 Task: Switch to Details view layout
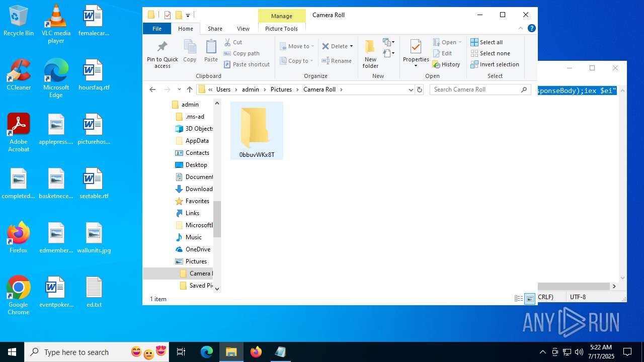point(519,299)
